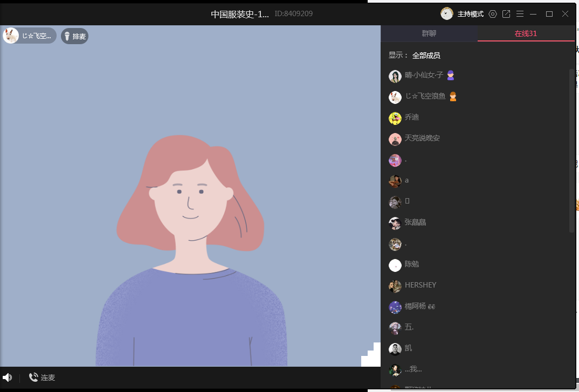Open the 主持模式 mode selector
The height and width of the screenshot is (392, 579).
click(x=470, y=14)
